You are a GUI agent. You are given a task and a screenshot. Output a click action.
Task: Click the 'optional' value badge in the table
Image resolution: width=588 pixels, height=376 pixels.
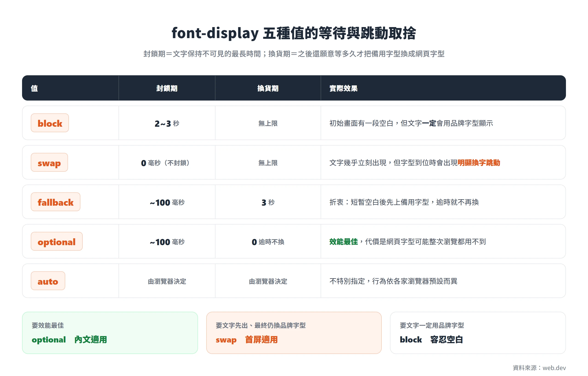57,241
